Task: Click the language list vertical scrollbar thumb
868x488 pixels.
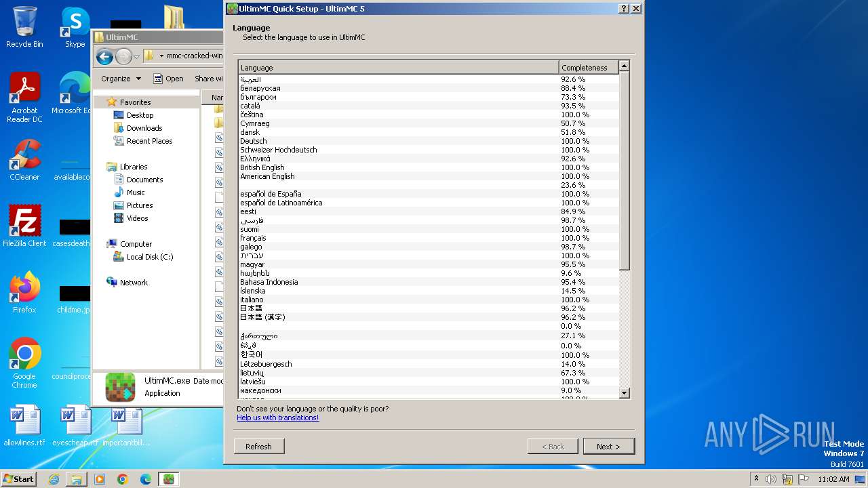Action: 625,171
